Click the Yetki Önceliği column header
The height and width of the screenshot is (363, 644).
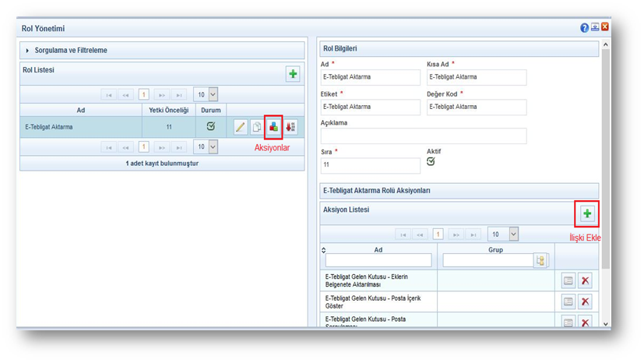pos(168,111)
